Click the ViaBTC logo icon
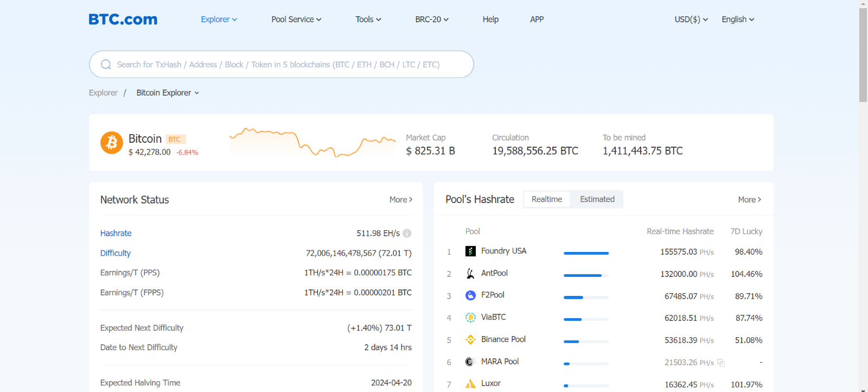 click(470, 318)
